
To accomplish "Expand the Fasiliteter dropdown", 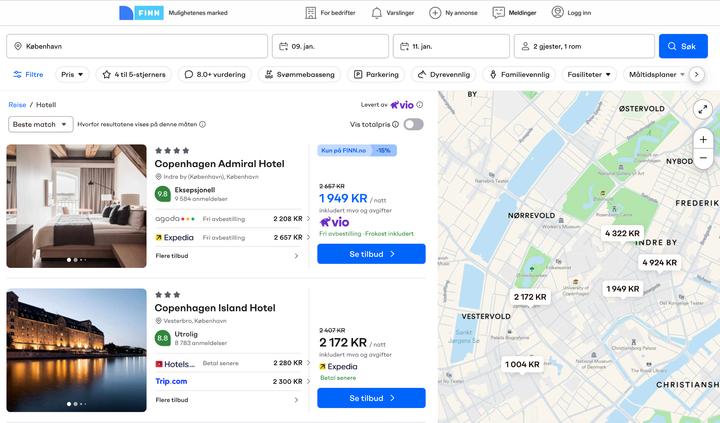I will tap(589, 75).
